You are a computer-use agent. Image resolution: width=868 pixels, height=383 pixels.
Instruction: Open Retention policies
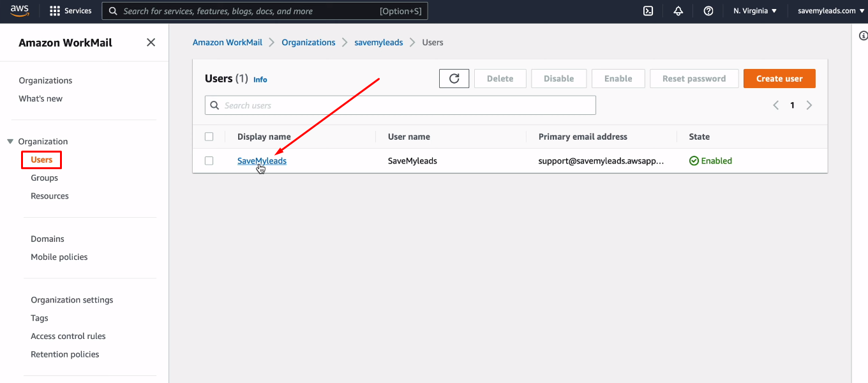click(x=65, y=354)
